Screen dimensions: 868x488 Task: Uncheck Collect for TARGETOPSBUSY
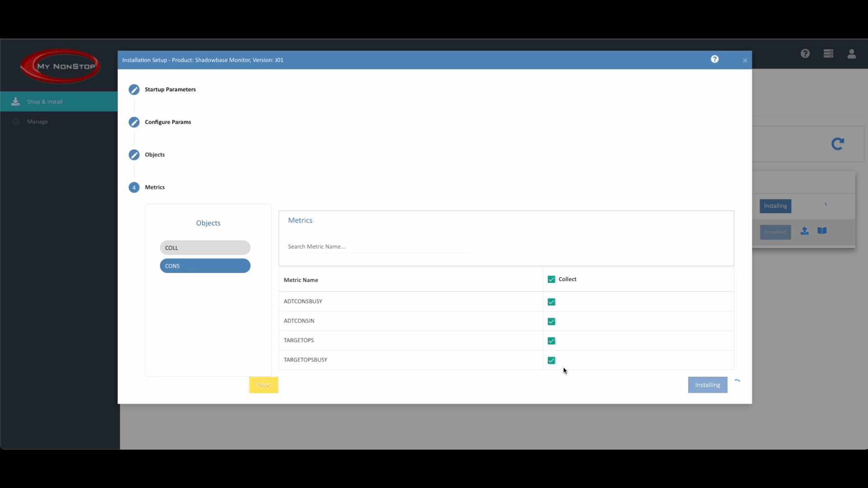551,360
